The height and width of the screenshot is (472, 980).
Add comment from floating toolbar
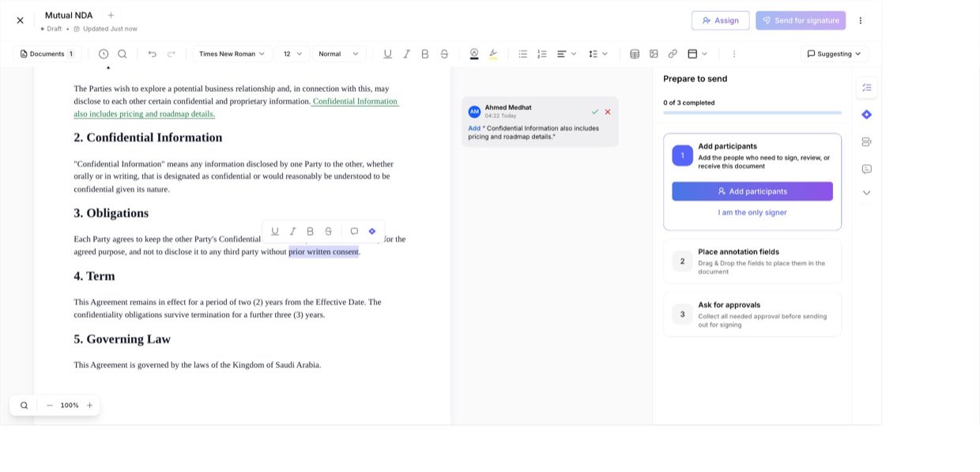(x=354, y=232)
